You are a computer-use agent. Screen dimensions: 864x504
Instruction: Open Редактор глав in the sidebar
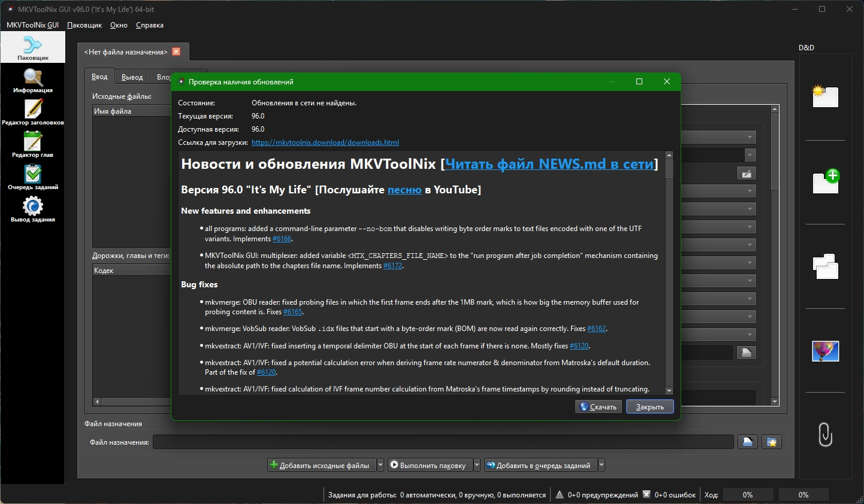click(33, 145)
